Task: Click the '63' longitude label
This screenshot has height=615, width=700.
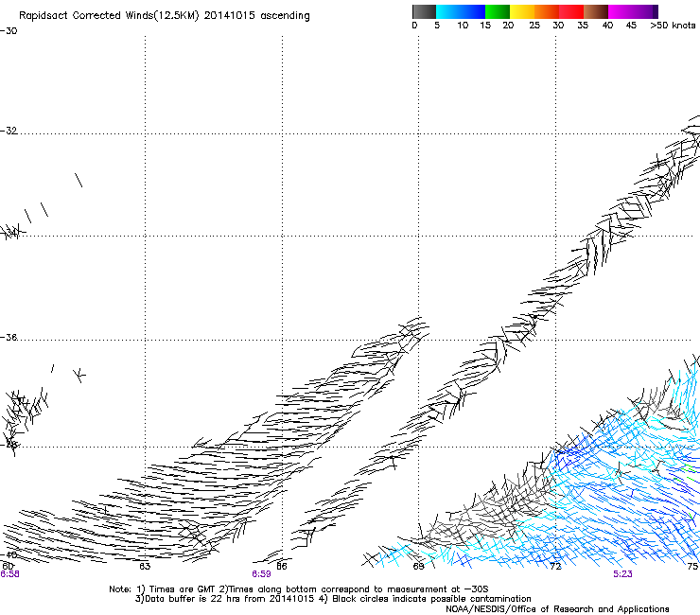Action: (x=145, y=567)
